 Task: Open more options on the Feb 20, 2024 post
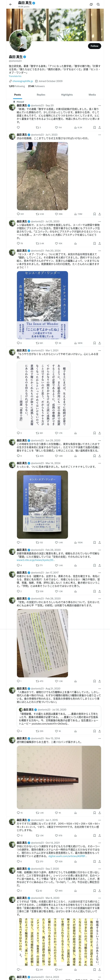point(100,251)
